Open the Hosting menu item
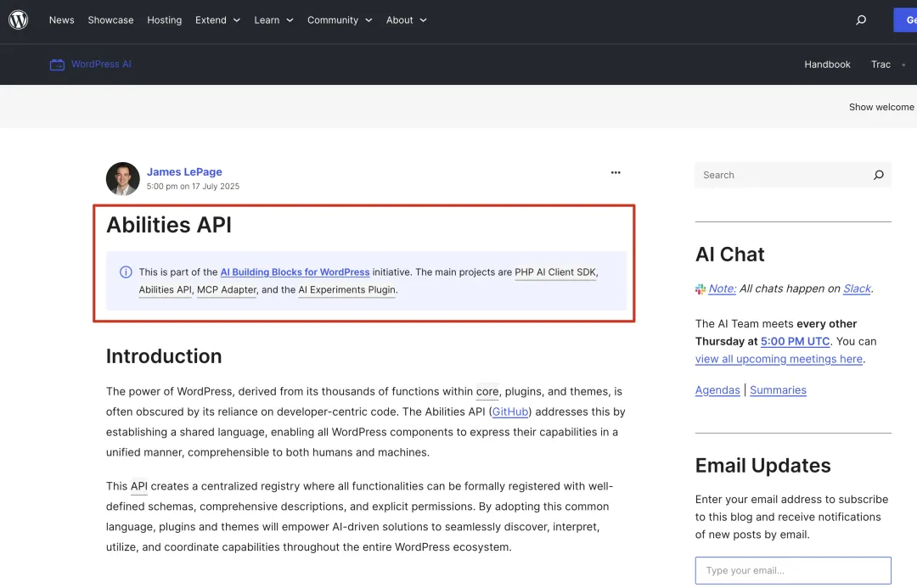The image size is (917, 588). [x=164, y=20]
